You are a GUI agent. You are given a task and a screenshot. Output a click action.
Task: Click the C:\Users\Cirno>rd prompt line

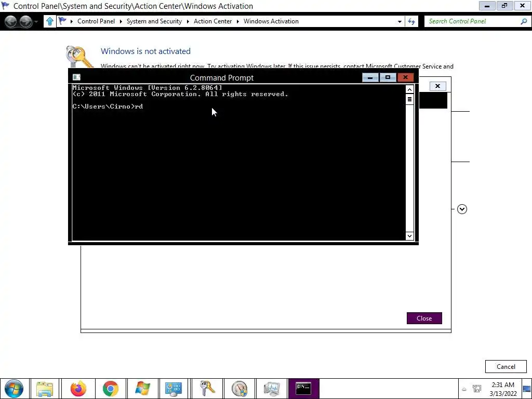click(108, 107)
